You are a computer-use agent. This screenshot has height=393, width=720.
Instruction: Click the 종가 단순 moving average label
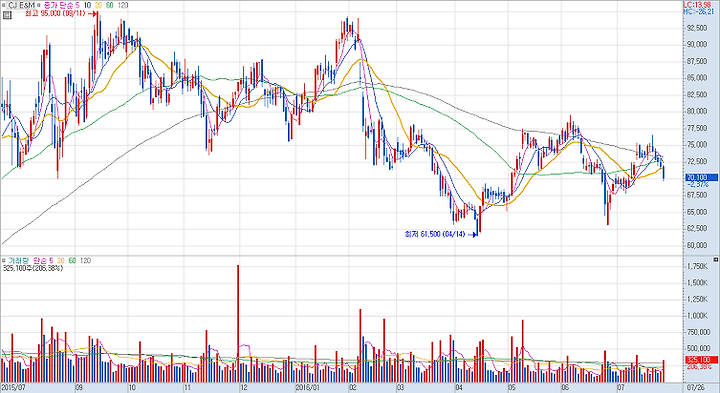pyautogui.click(x=58, y=6)
